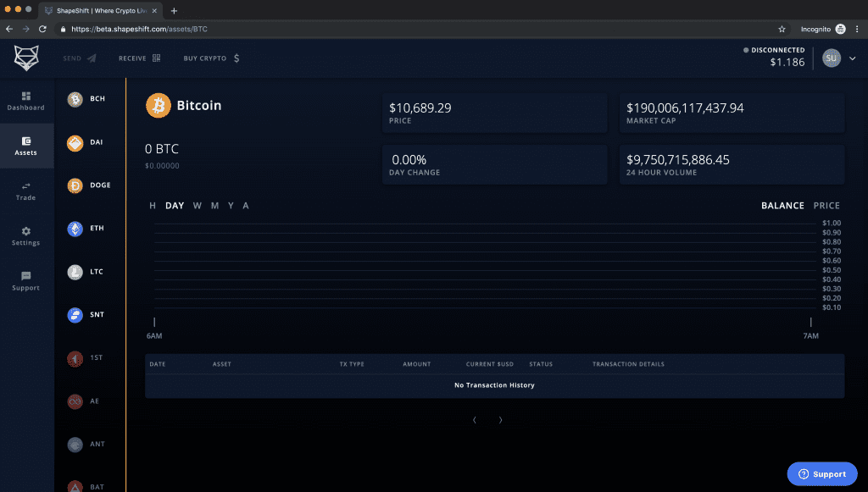Click the TX TYPE column header
This screenshot has width=868, height=492.
pos(352,364)
